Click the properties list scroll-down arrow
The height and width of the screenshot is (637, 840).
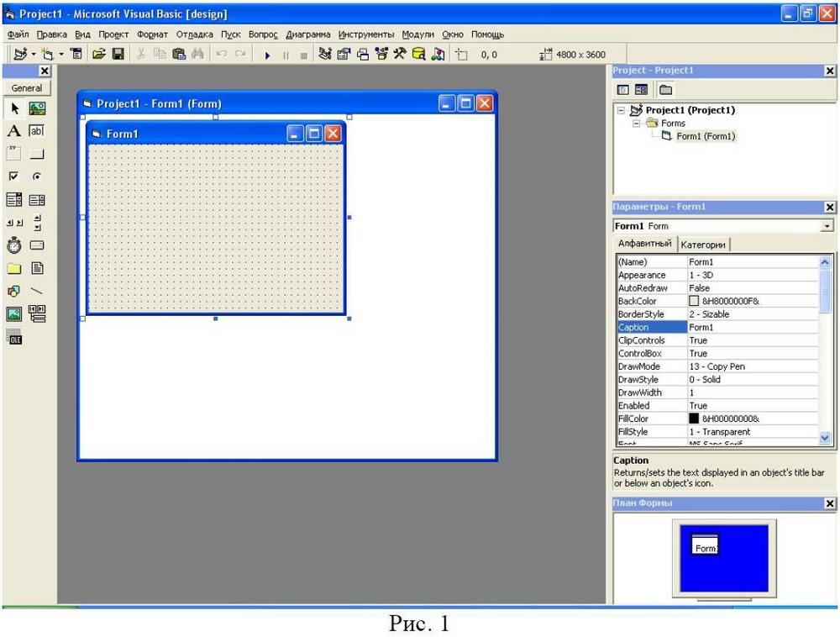[x=825, y=438]
